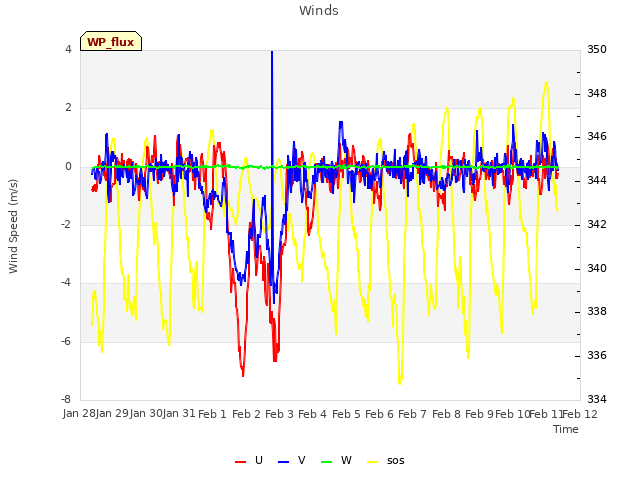Select the 'V' legend label
This screenshot has height=480, width=640.
click(302, 460)
